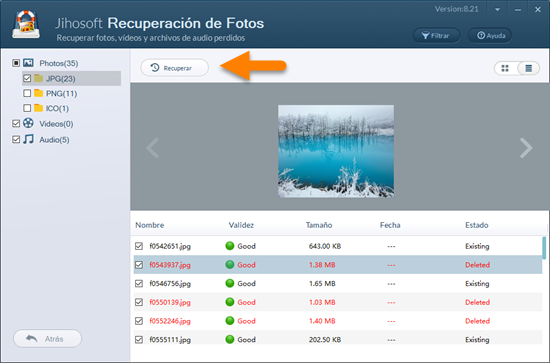Toggle the Photos(35) checkbox
550x363 pixels.
16,63
